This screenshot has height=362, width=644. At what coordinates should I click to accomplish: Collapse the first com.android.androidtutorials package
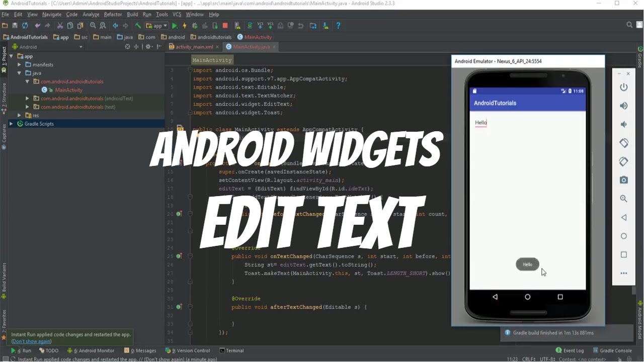(x=28, y=81)
